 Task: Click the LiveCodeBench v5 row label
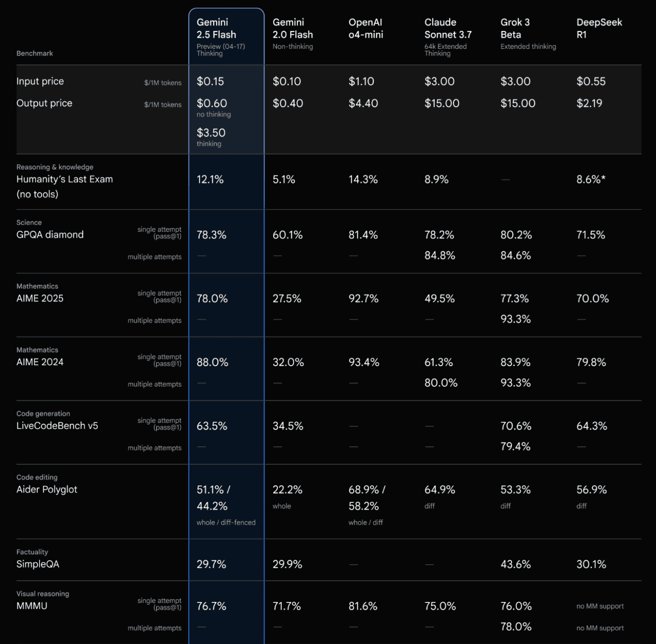tap(57, 426)
